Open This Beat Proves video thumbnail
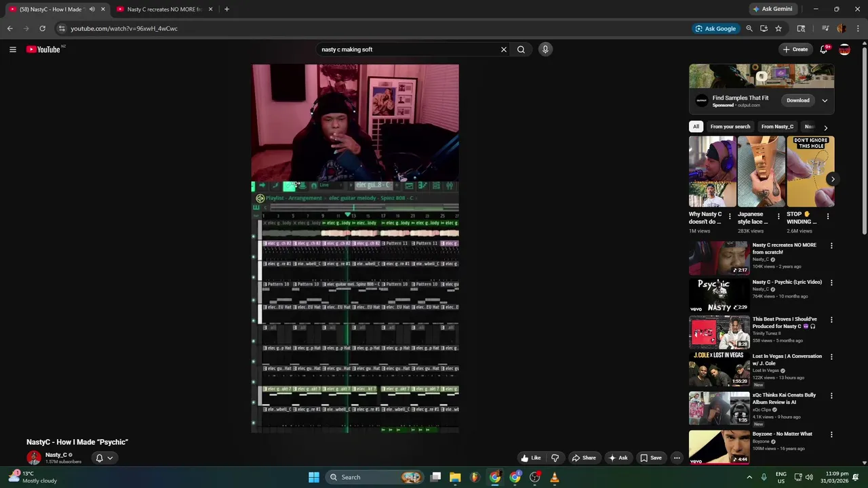The height and width of the screenshot is (488, 868). click(x=719, y=332)
